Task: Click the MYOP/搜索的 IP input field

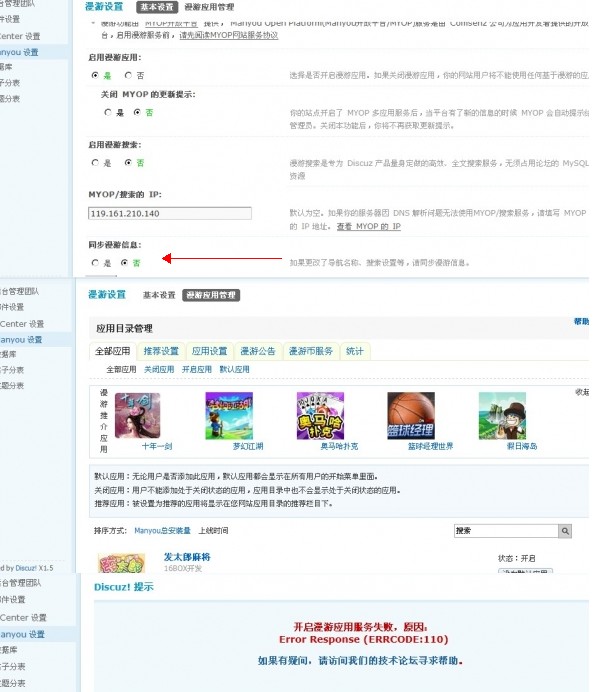Action: click(170, 214)
